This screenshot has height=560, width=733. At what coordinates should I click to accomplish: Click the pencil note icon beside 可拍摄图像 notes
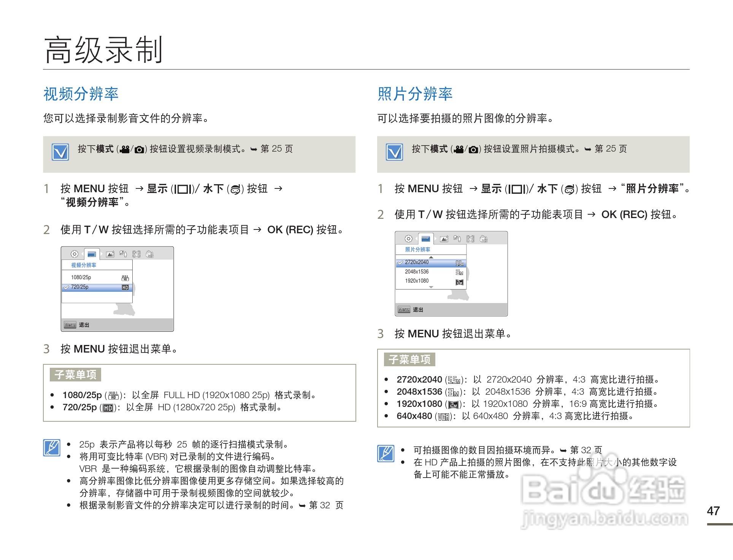click(386, 453)
